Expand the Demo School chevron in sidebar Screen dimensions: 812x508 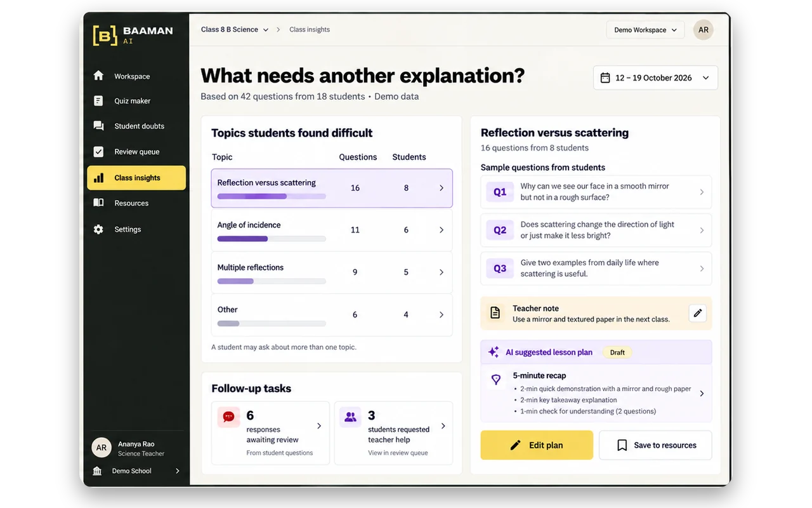(178, 471)
